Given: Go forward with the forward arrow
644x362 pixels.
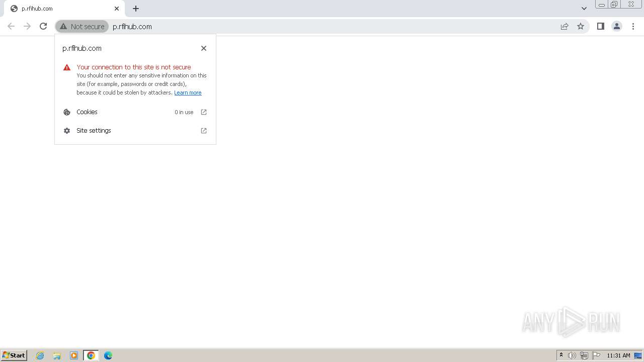Looking at the screenshot, I should tap(27, 26).
